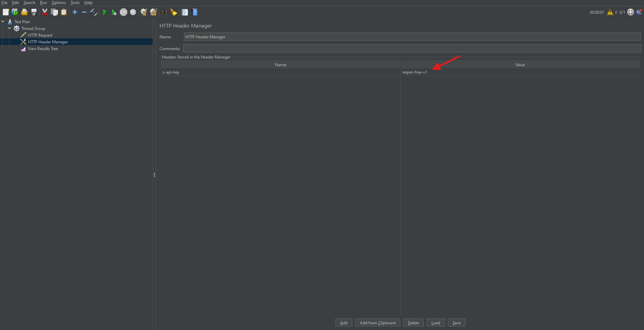Click the feather icon at top right
Viewport: 644px width, 330px height.
coord(639,12)
